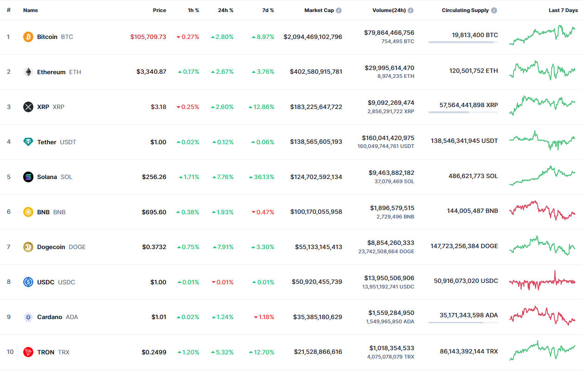Image resolution: width=588 pixels, height=372 pixels.
Task: Open Volume(24h) info icon
Action: [x=411, y=10]
